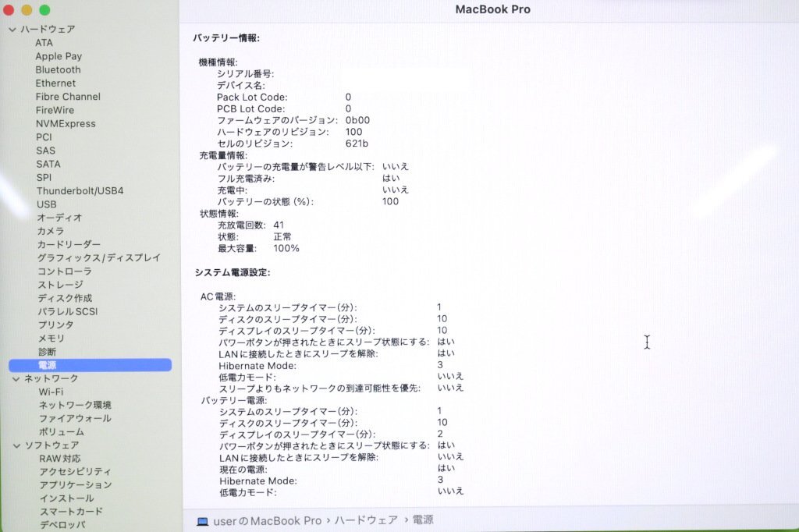Open Thunderbolt/USB4 entry
Image resolution: width=799 pixels, height=532 pixels.
[80, 190]
